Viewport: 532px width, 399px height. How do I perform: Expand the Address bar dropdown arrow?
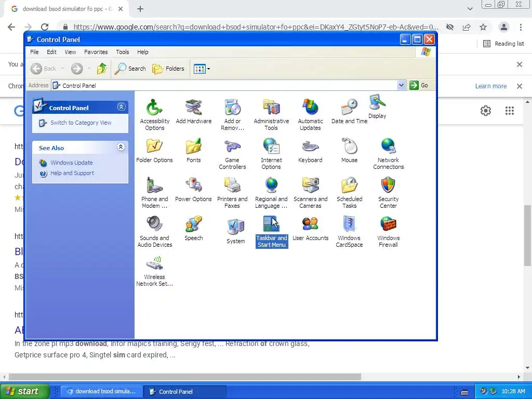401,85
